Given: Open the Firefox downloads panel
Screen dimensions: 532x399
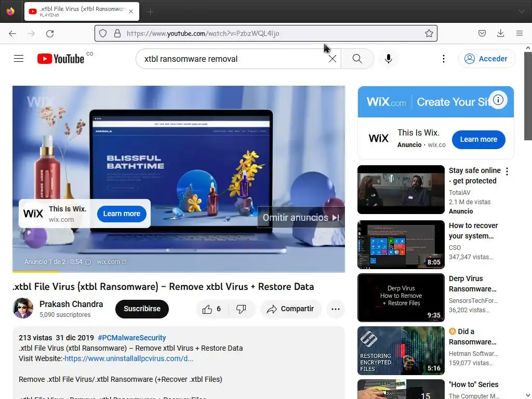Looking at the screenshot, I should 500,33.
